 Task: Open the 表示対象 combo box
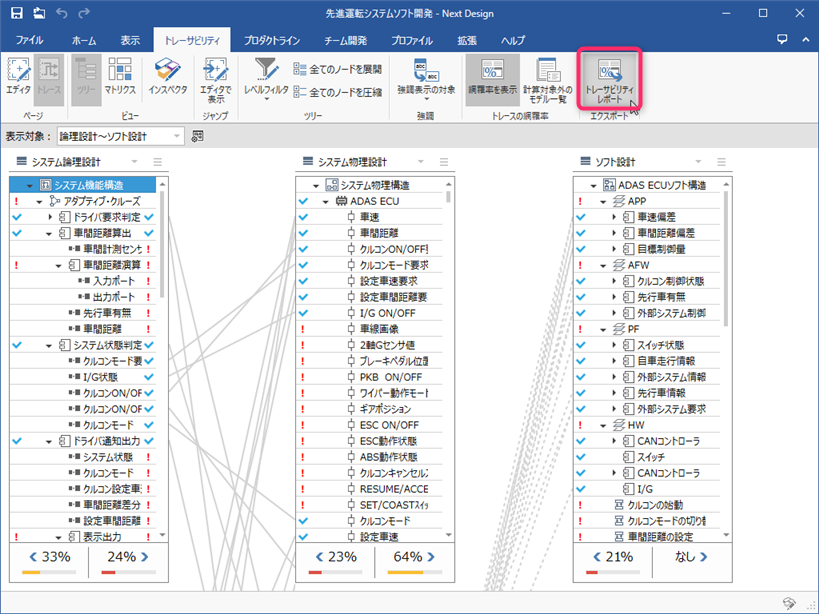121,136
